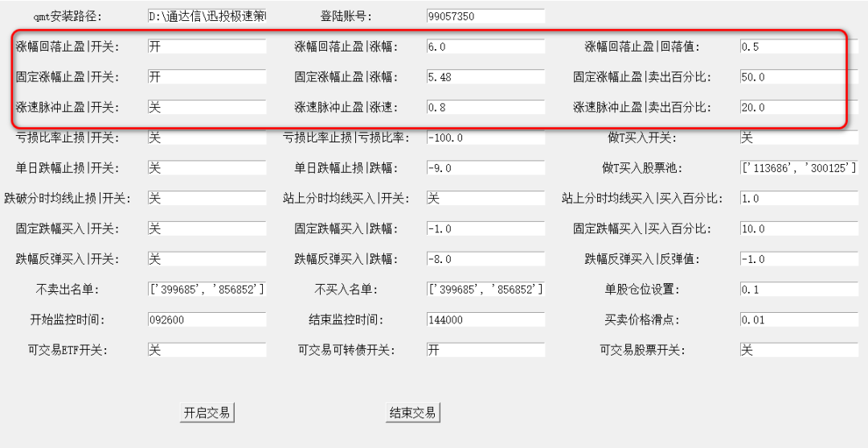Edit the 不卖出名单 list field
Screen dimensions: 868x448
pyautogui.click(x=207, y=289)
